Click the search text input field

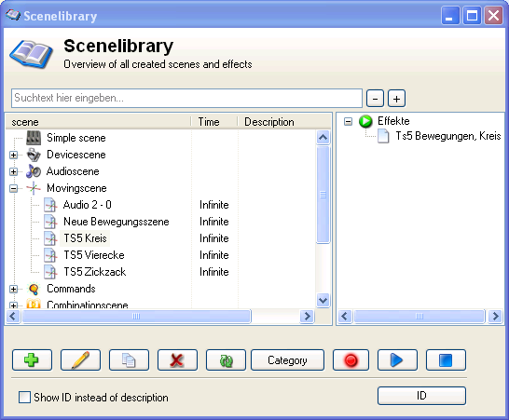[186, 98]
